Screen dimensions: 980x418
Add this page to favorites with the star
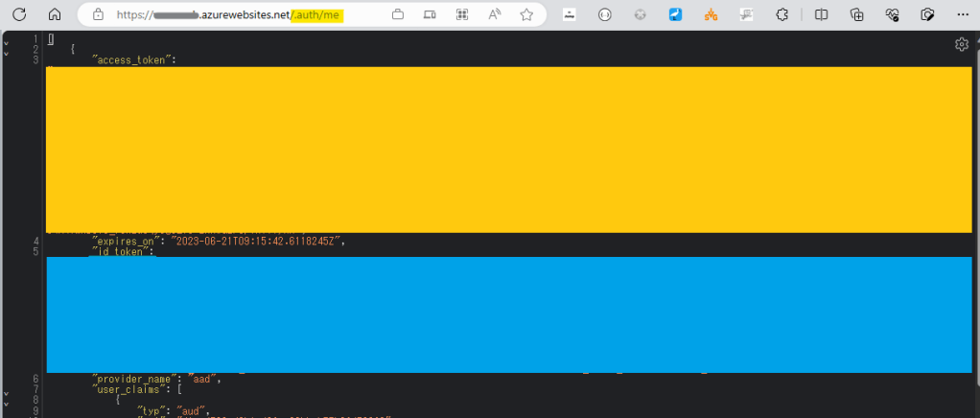(526, 14)
